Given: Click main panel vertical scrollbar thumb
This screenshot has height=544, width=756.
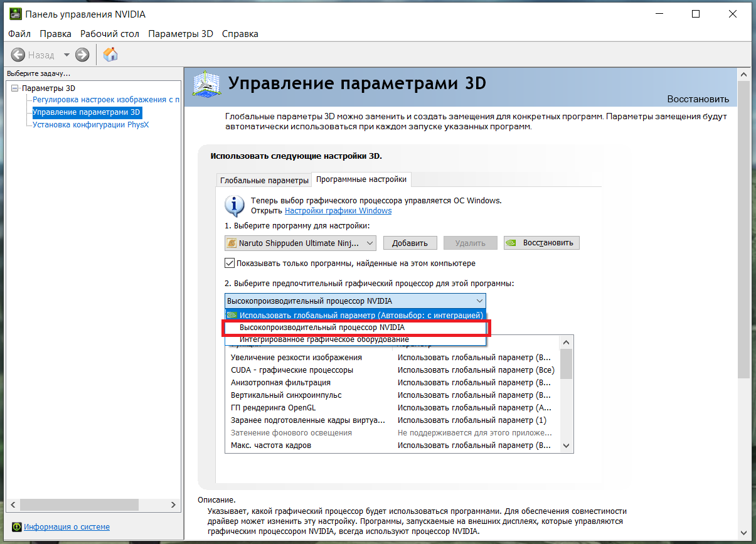Looking at the screenshot, I should click(x=743, y=229).
